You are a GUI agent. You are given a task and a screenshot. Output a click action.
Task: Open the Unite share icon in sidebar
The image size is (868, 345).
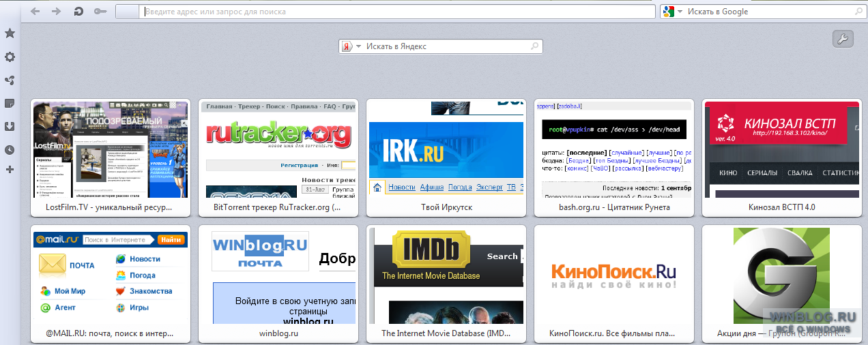(x=10, y=80)
